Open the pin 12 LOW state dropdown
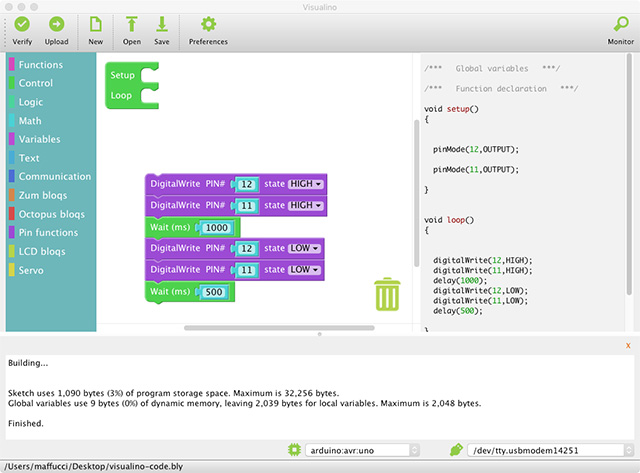 point(305,247)
